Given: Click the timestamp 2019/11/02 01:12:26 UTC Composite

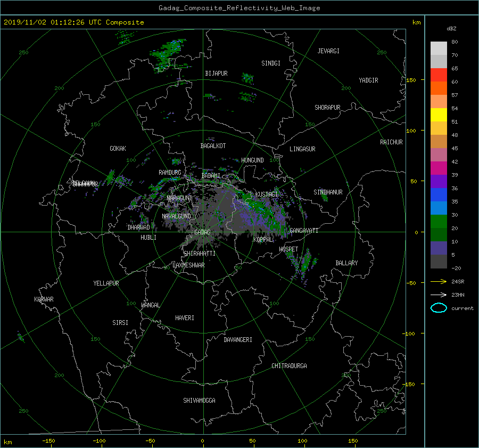Looking at the screenshot, I should click(x=73, y=22).
